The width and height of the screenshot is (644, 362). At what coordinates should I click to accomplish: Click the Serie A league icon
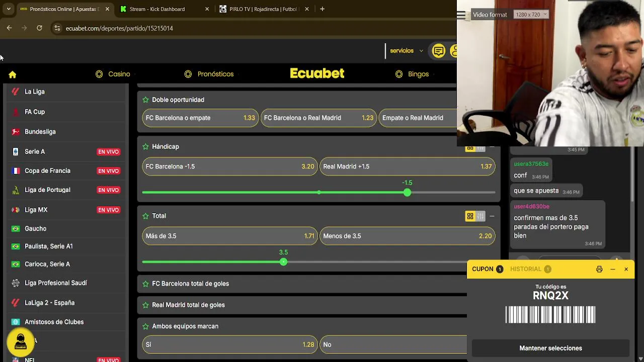pyautogui.click(x=16, y=151)
